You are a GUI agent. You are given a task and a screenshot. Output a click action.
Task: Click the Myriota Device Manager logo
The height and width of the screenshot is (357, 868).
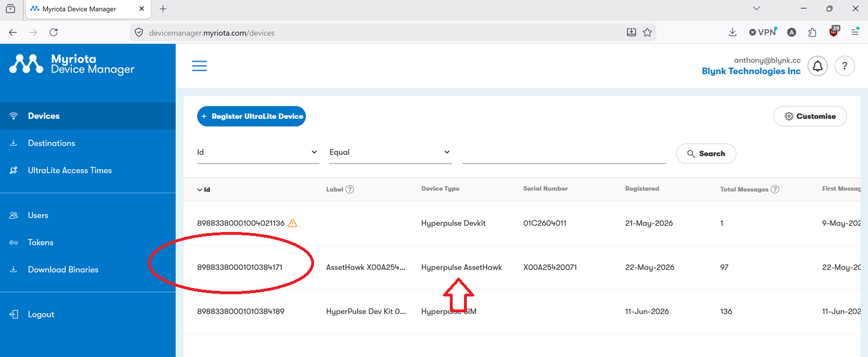72,64
